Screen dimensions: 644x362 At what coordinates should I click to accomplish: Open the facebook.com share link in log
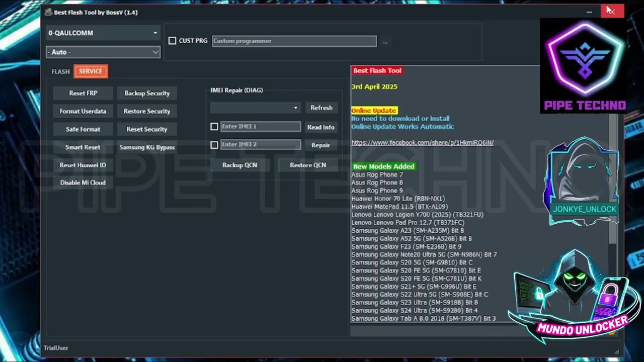click(x=423, y=143)
